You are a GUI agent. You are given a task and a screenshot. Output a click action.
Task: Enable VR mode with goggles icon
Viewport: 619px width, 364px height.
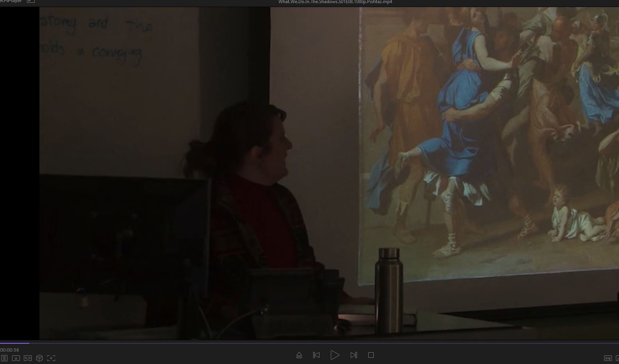28,358
